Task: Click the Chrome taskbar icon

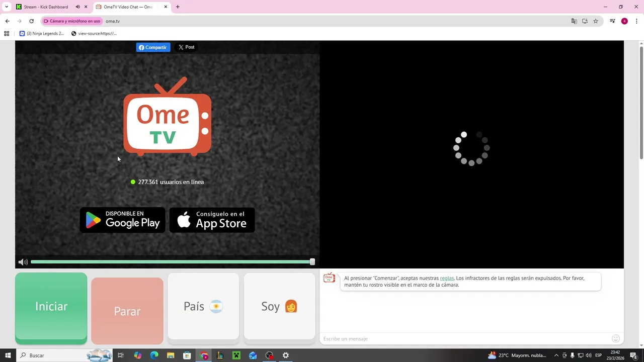Action: click(x=204, y=355)
